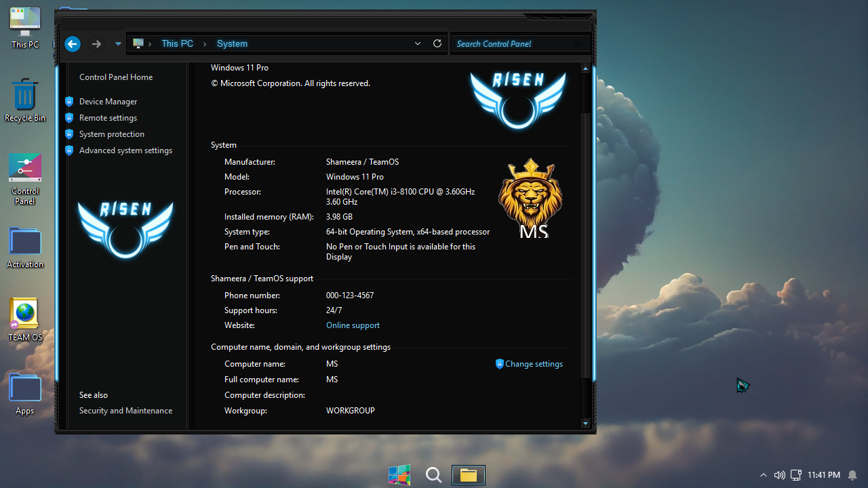Click the Shameera / TeamOS manufacturer value
The height and width of the screenshot is (488, 868).
(x=362, y=162)
